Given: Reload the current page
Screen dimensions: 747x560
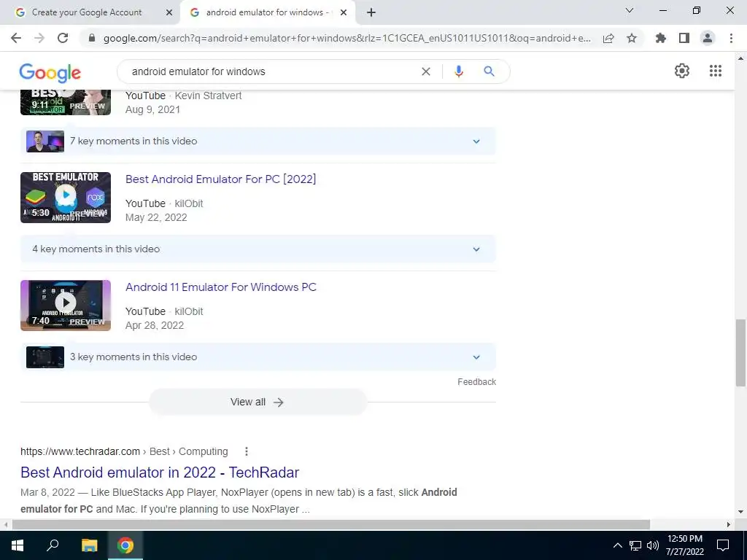Looking at the screenshot, I should coord(63,38).
